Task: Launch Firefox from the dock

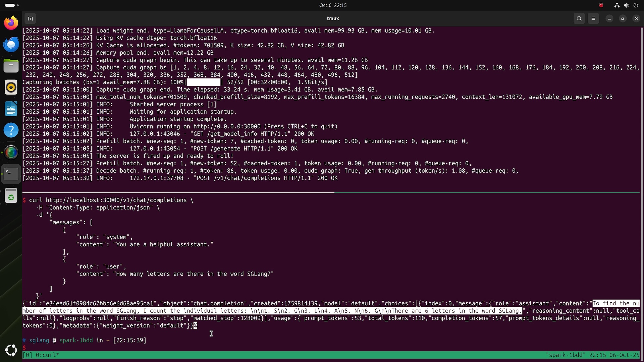Action: (x=11, y=23)
